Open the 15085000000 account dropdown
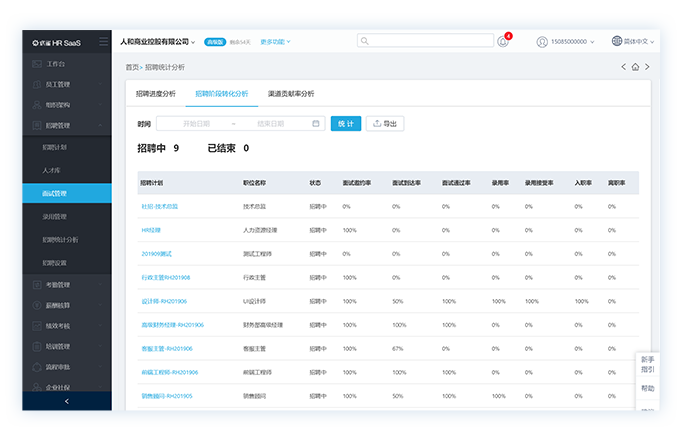687x436 pixels. 573,42
